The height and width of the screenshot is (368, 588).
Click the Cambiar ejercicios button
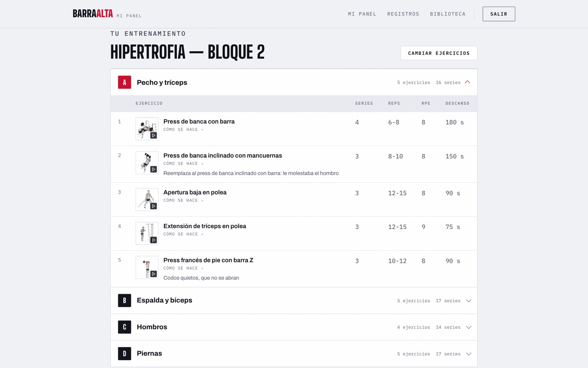(x=439, y=53)
